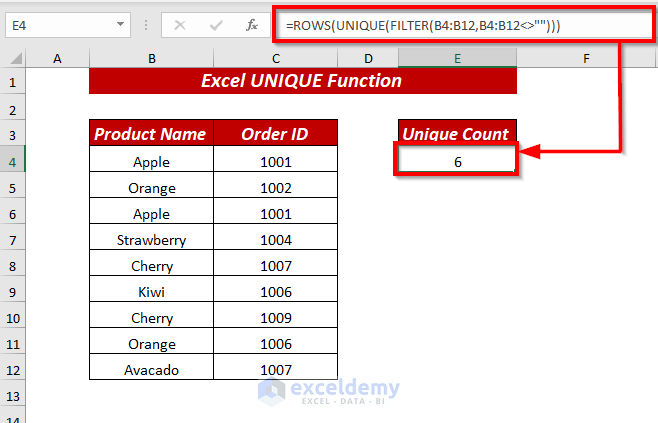
Task: Select column B header
Action: (x=151, y=58)
